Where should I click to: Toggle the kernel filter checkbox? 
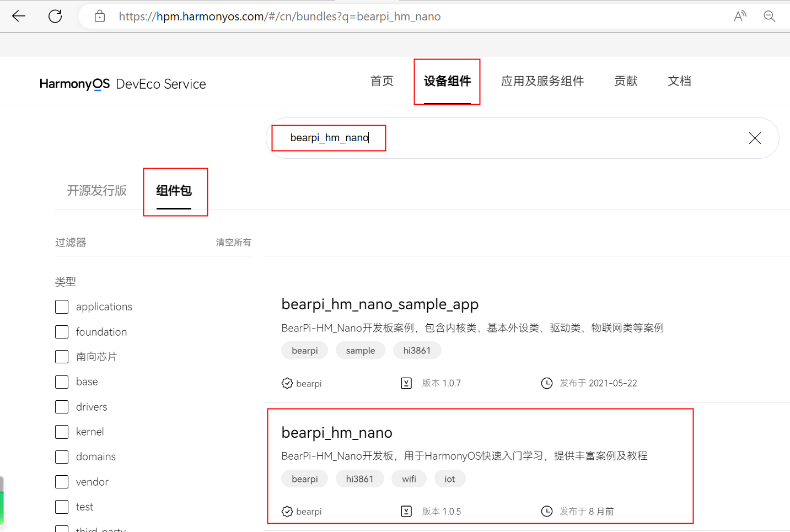62,432
